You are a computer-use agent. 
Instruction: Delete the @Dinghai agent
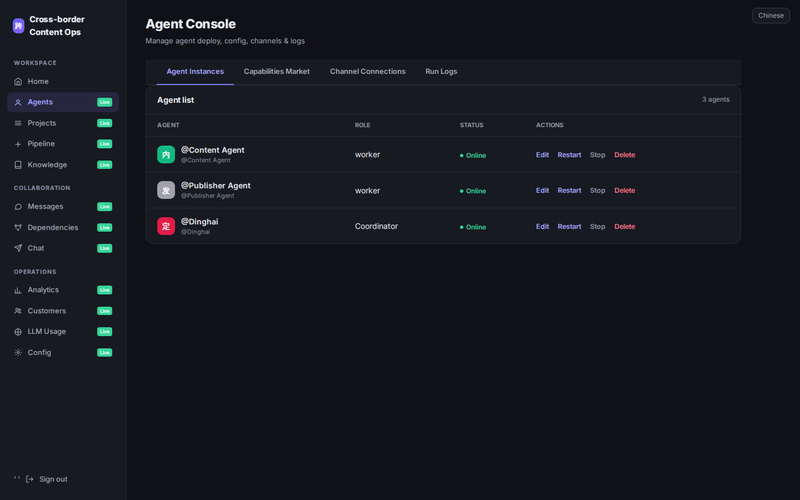(624, 227)
